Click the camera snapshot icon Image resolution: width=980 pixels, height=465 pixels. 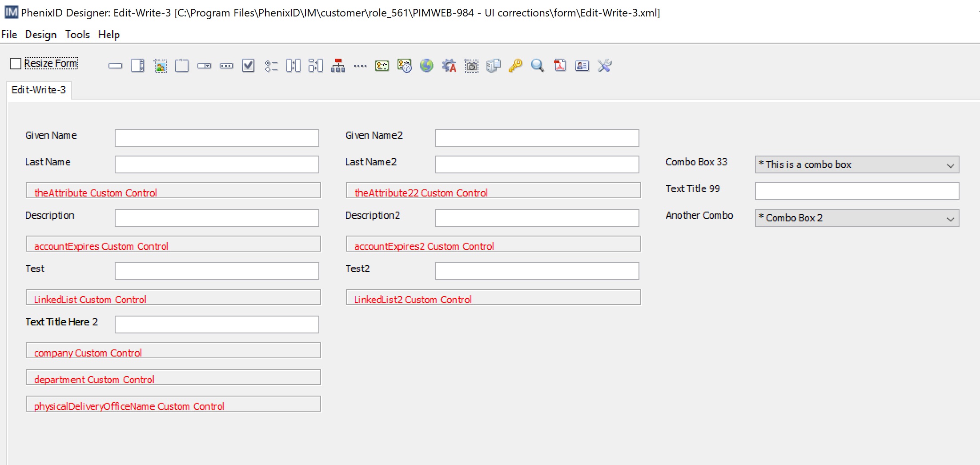tap(471, 66)
